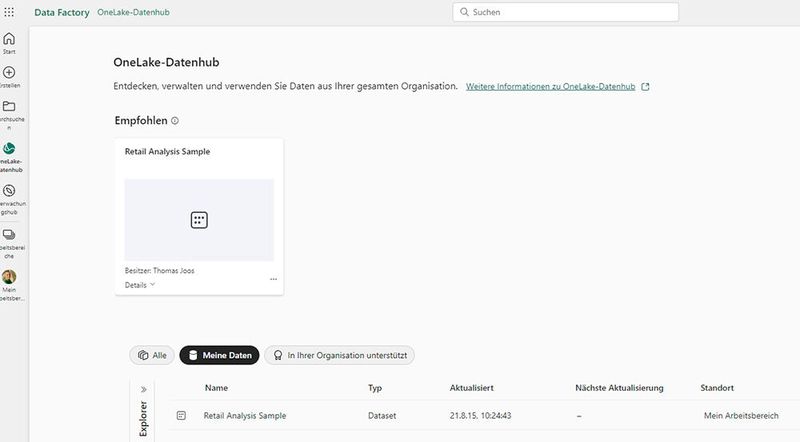Click the info icon beside Empfohlen
This screenshot has width=800, height=442.
(x=175, y=121)
